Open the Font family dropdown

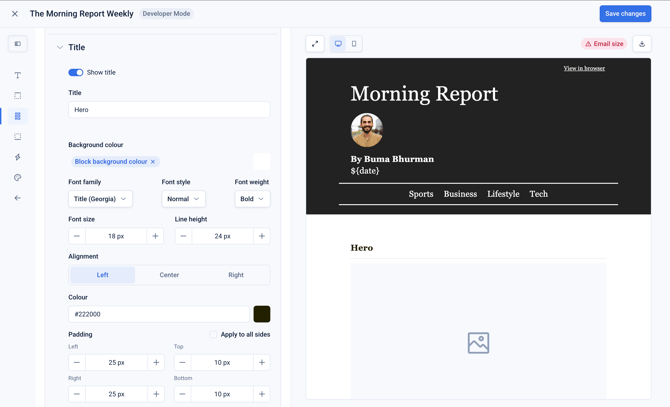coord(100,199)
